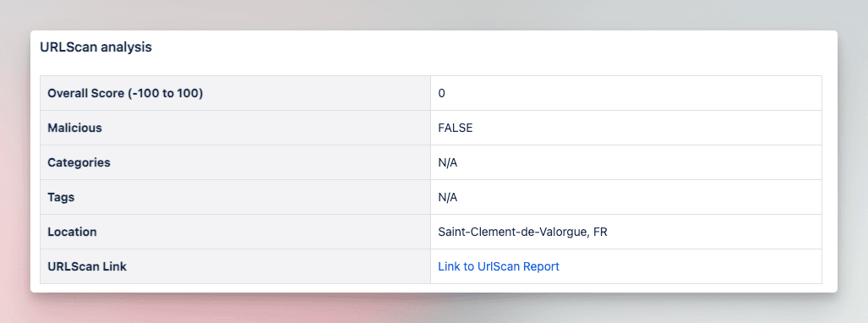Click Saint-Clement-de-Valorgue, FR location text
The image size is (868, 323).
tap(522, 233)
